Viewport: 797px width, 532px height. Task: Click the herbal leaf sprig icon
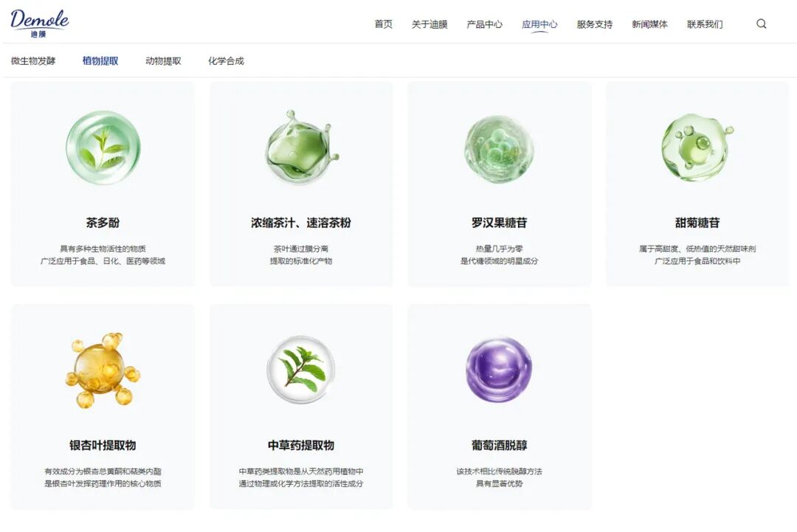(301, 370)
